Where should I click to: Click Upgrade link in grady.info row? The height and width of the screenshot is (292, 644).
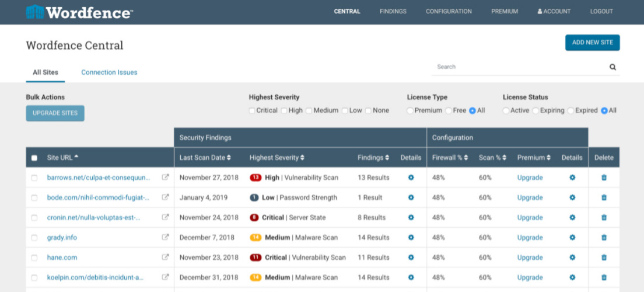click(x=530, y=237)
